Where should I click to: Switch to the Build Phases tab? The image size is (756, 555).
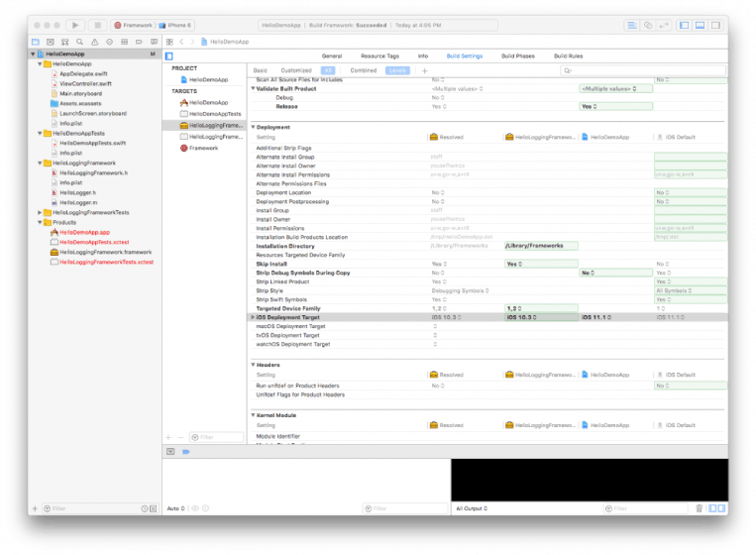pos(518,56)
